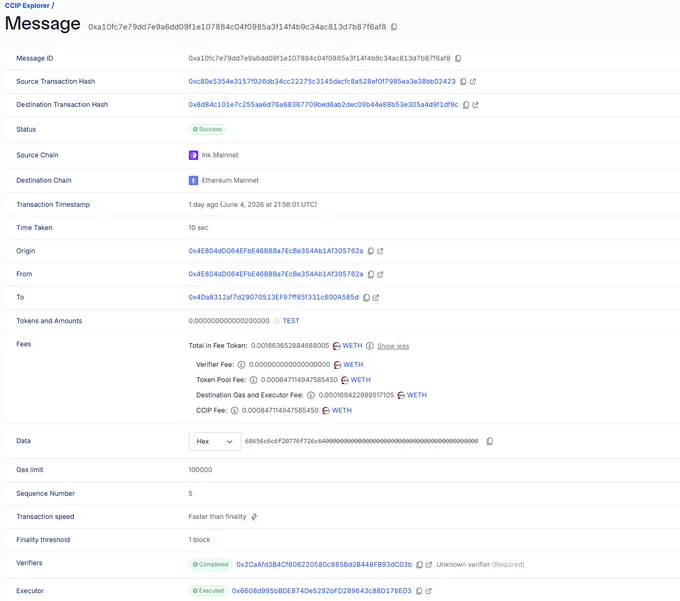Open Destination Transaction Hash external link icon
This screenshot has height=601, width=680.
coord(475,105)
